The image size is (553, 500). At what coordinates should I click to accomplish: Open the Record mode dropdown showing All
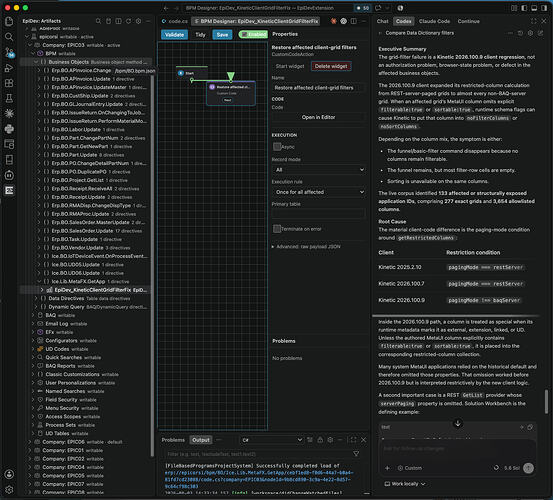318,170
